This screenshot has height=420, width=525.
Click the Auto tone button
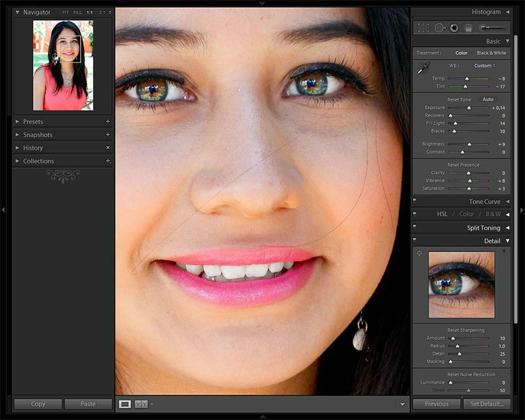488,99
